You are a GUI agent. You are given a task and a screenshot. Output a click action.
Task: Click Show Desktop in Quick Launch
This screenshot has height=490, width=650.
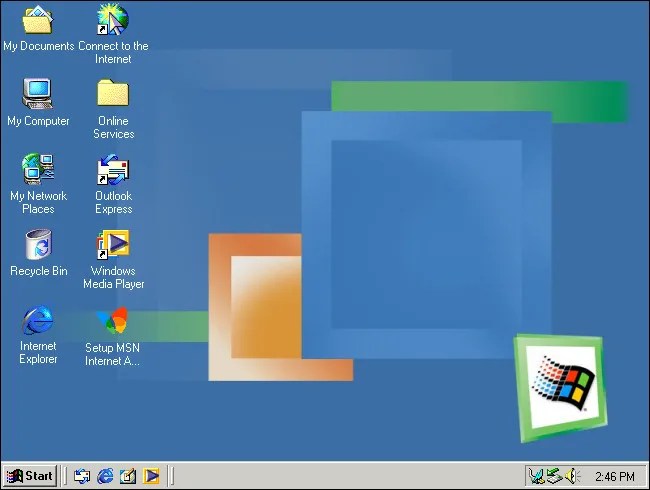point(128,476)
